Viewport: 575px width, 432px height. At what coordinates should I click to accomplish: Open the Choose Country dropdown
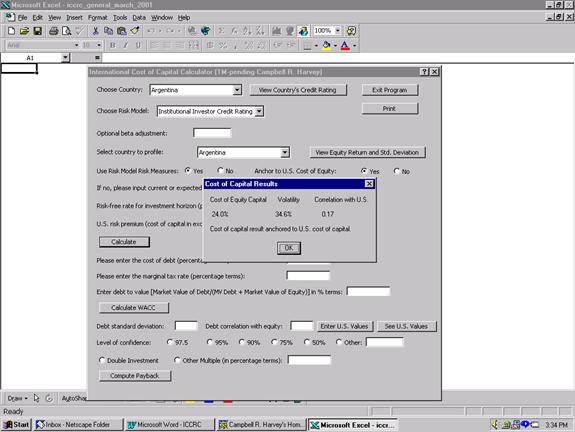pyautogui.click(x=237, y=90)
